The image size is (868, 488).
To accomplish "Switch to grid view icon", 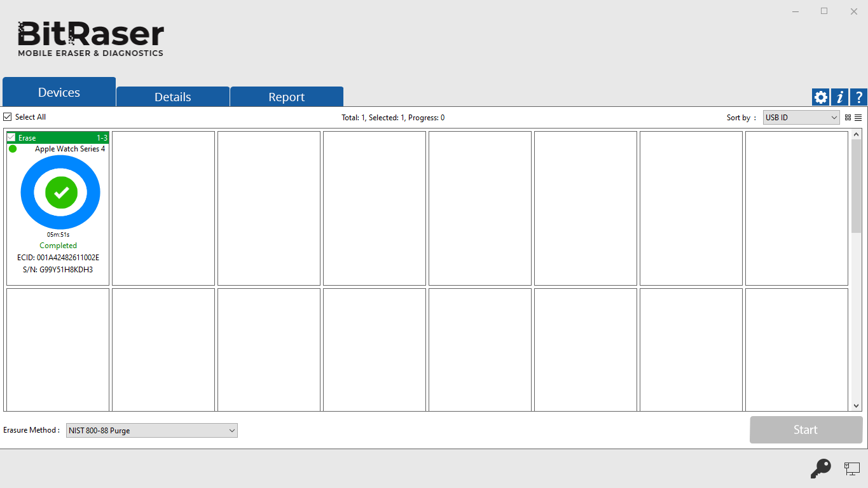I will (848, 118).
